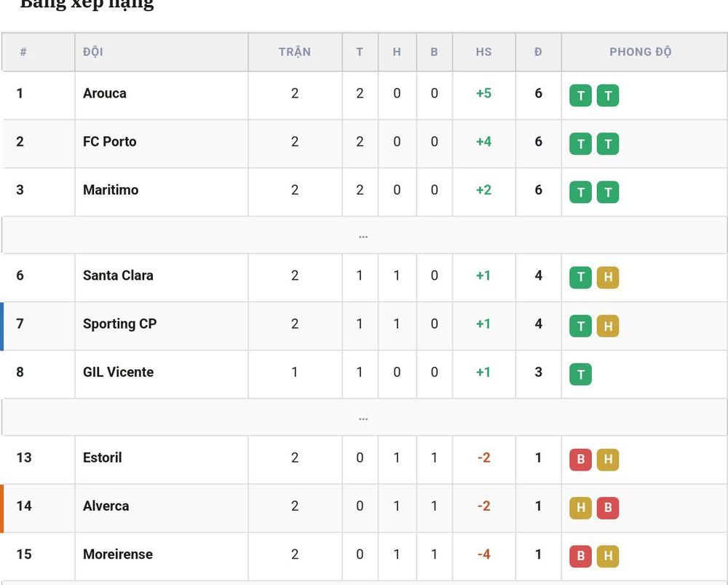
Task: Click Santa Clara's yellow H form badge
Action: [x=608, y=278]
